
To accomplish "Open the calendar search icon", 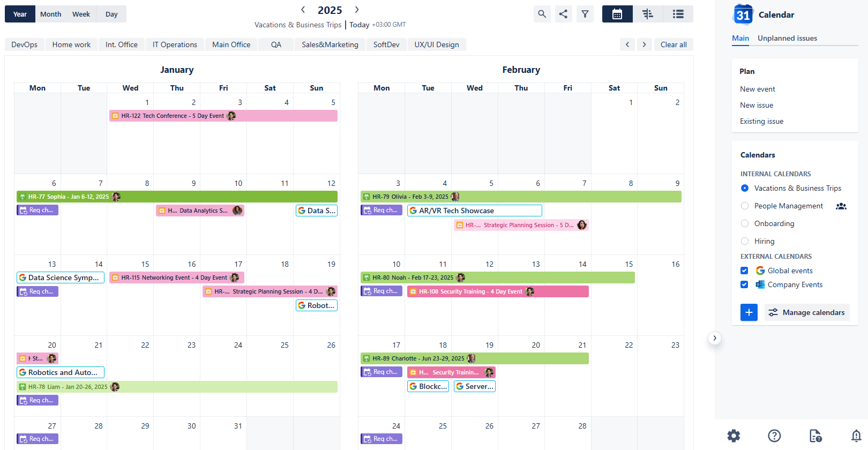I will click(542, 14).
